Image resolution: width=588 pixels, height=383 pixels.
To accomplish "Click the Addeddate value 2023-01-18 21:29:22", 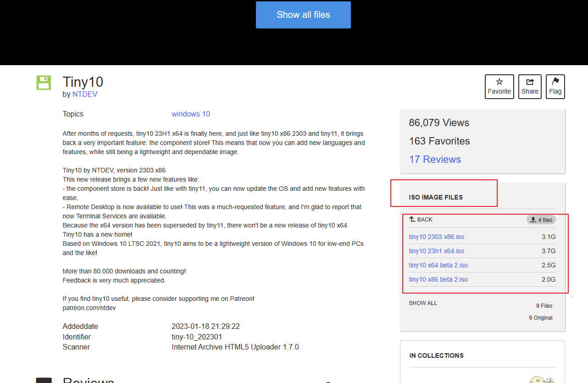I will [205, 327].
